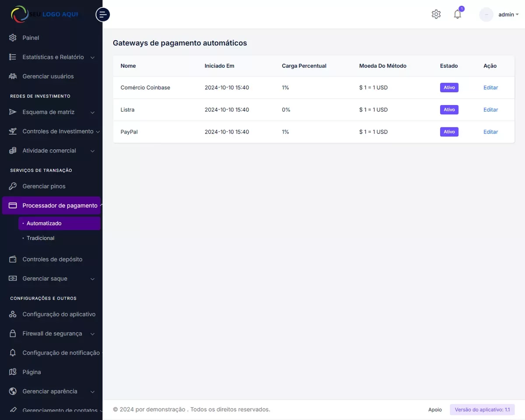Click the Controles de depósito wallet icon
The width and height of the screenshot is (525, 420).
13,259
